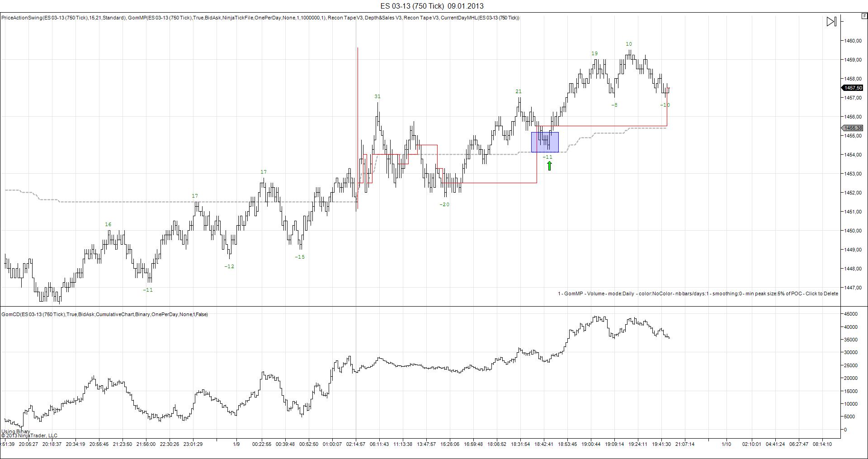Click the '08:14:10' time axis label
The height and width of the screenshot is (459, 868).
(822, 444)
